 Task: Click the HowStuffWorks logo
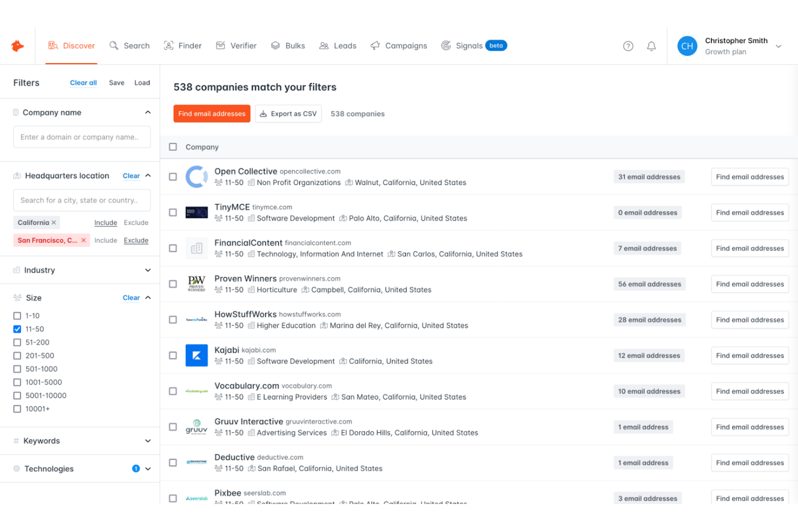197,320
